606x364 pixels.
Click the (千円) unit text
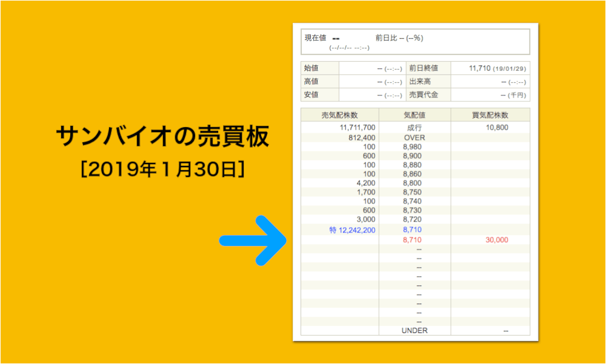pos(517,95)
